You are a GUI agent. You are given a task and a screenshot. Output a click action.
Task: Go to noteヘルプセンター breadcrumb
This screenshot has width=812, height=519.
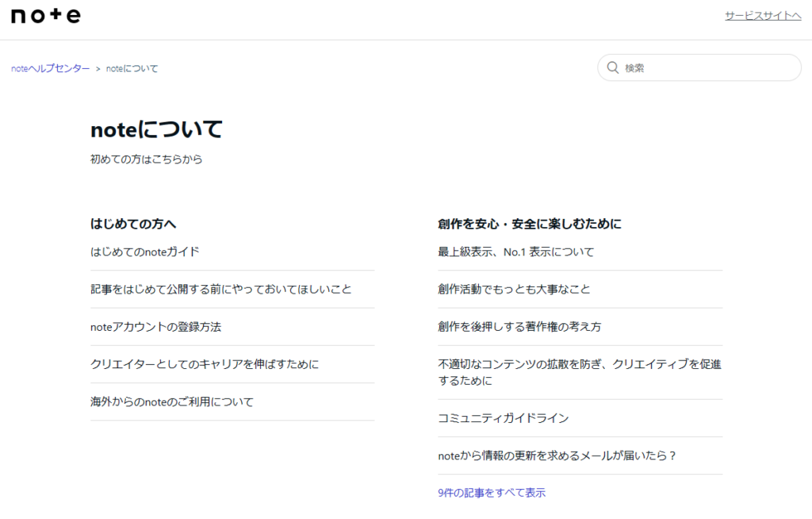pos(50,68)
